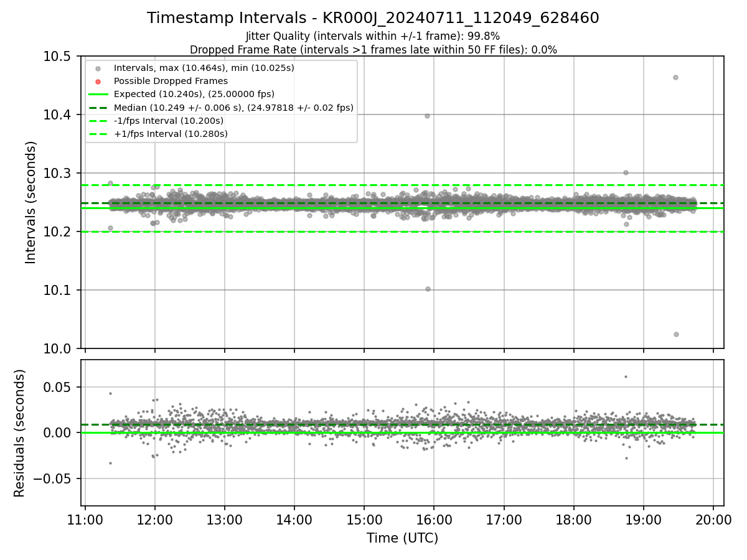Click the plot title 'Timestamp Intervals - KR000J_20240711_112049_628460'
Viewport: 747px width, 560px height.
(373, 18)
